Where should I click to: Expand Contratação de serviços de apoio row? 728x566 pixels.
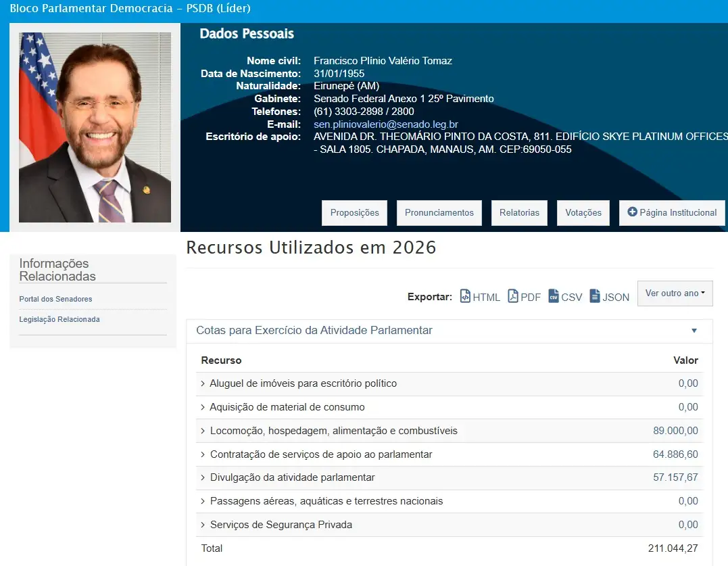click(202, 454)
